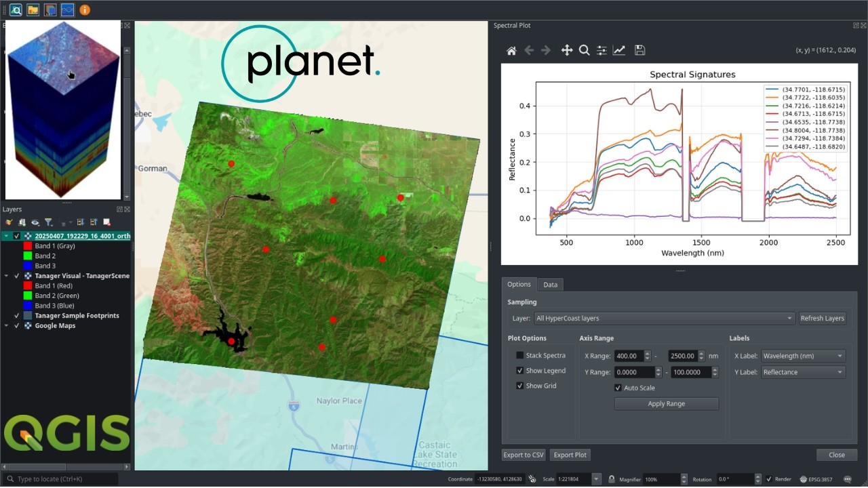Image resolution: width=868 pixels, height=488 pixels.
Task: Go forward to next plot view
Action: (546, 50)
